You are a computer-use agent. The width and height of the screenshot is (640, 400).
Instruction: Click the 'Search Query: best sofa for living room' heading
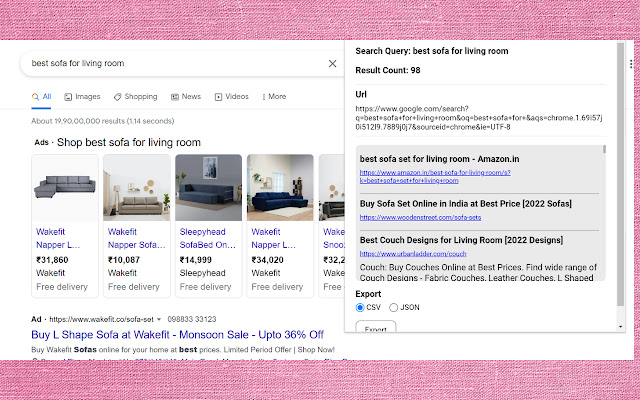click(432, 51)
